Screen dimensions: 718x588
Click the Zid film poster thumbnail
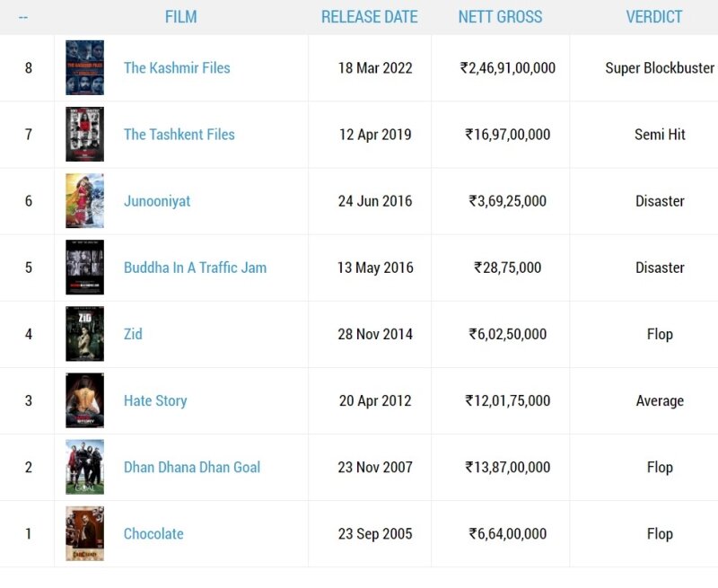point(84,334)
